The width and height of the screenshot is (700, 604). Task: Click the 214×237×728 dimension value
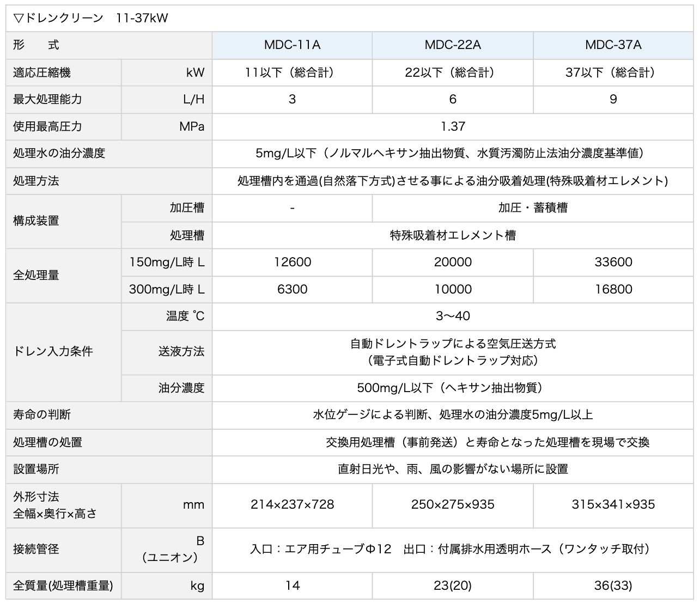tap(292, 505)
